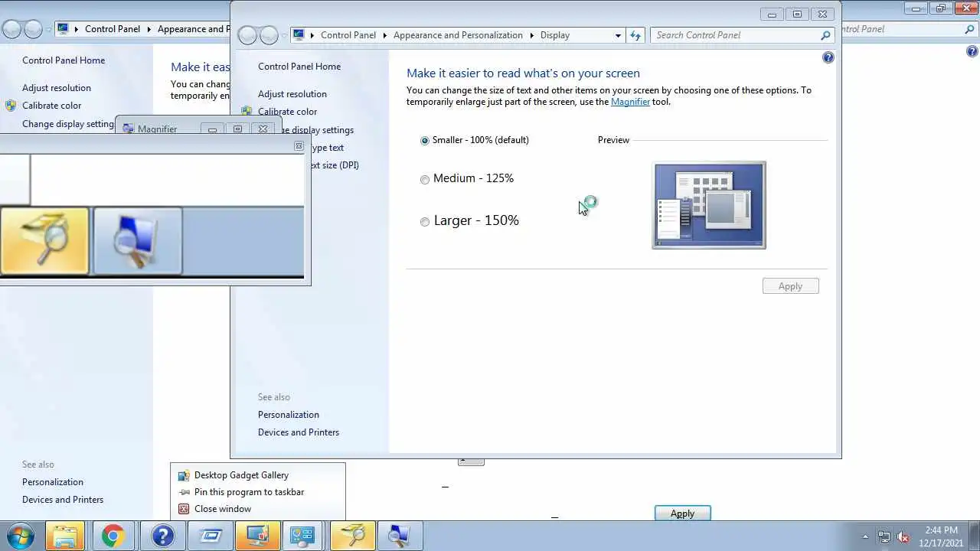
Task: Click the muted volume tray icon
Action: point(903,536)
